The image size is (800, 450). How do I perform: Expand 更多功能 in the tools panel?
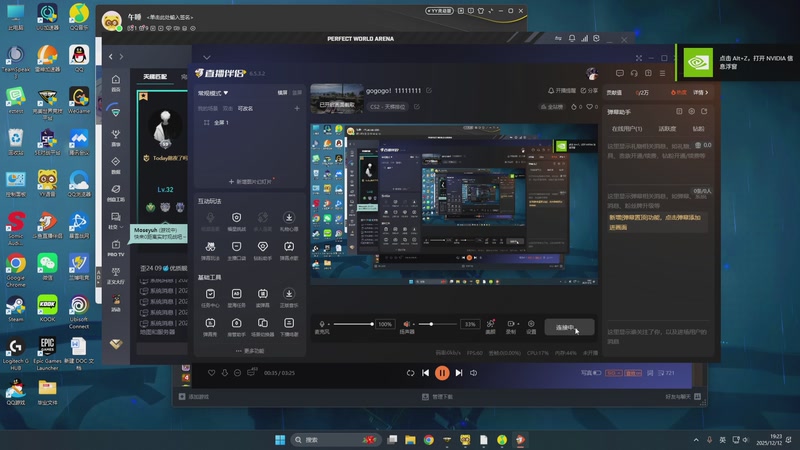[250, 351]
